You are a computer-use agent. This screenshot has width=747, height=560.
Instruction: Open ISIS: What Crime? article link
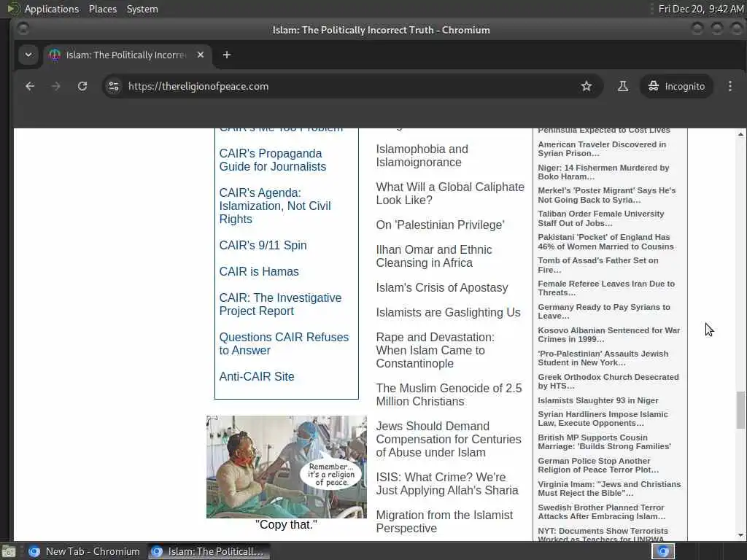[447, 484]
